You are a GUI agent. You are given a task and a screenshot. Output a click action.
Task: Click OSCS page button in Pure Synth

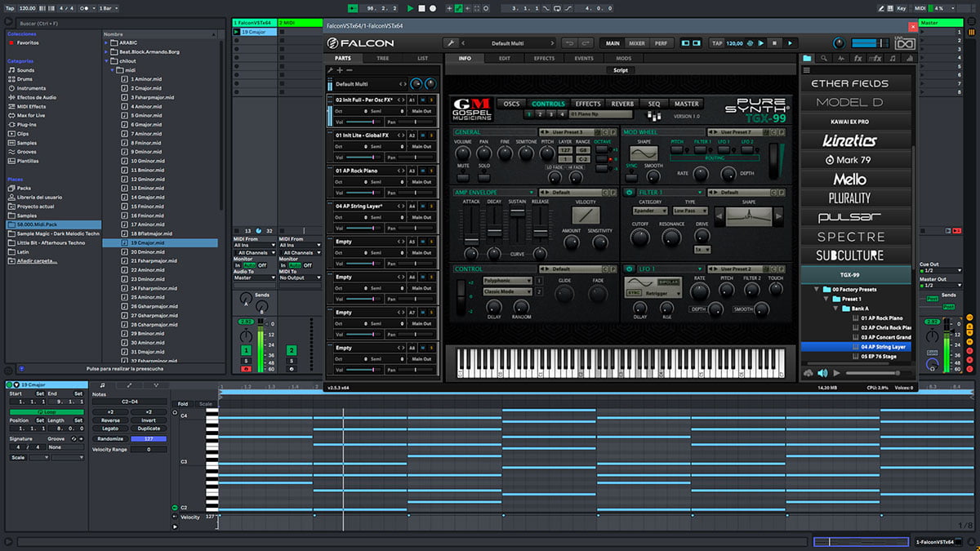point(511,104)
